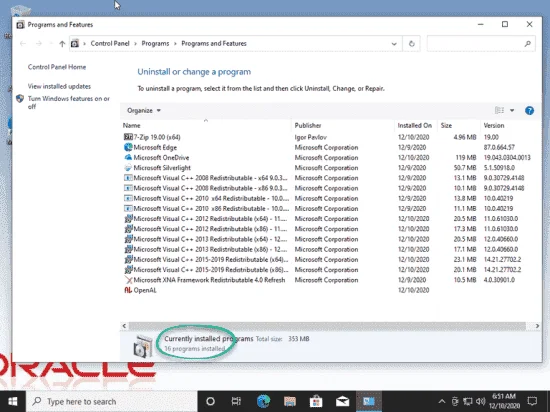Open the Mail app from the taskbar
This screenshot has width=550, height=412.
342,401
